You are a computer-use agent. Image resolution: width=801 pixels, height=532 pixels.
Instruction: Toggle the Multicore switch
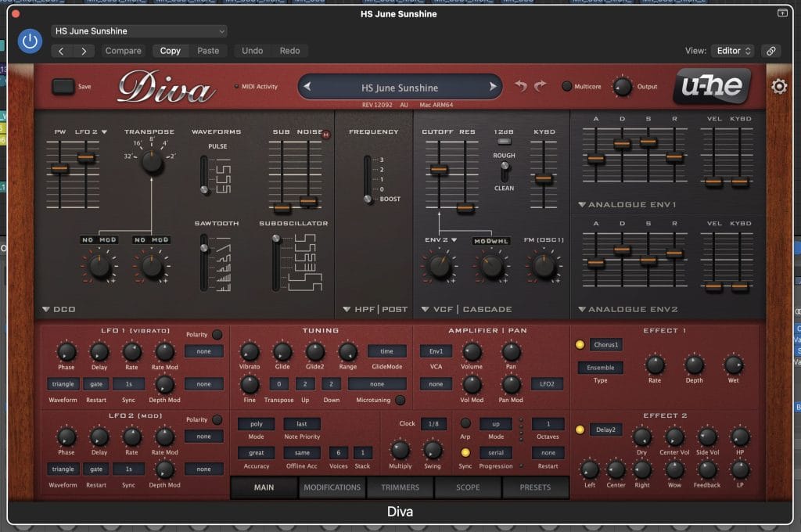click(x=567, y=86)
